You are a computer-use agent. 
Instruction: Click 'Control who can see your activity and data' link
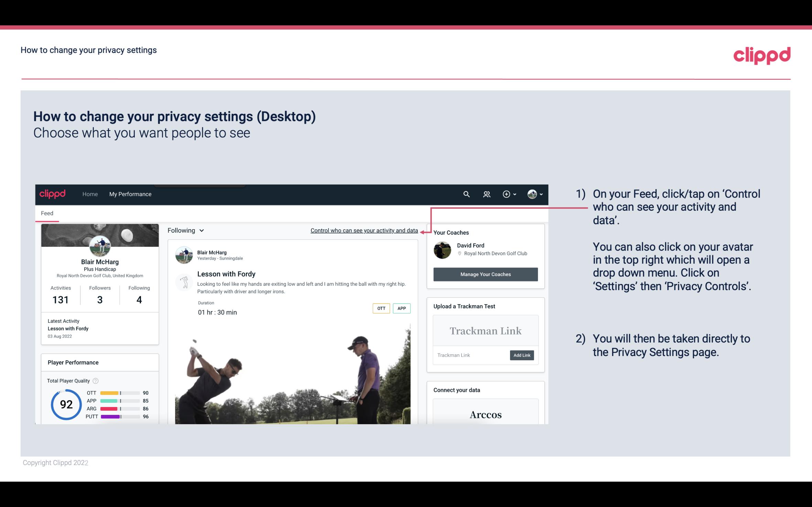tap(364, 230)
